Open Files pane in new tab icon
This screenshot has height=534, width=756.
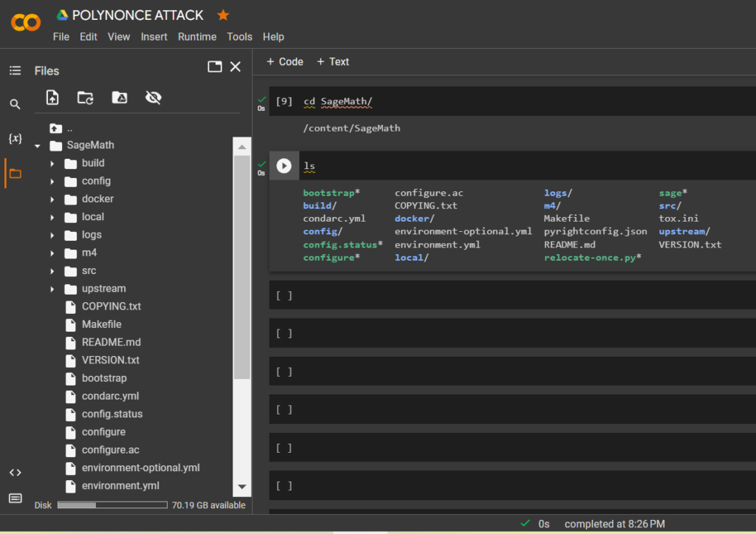click(x=215, y=66)
